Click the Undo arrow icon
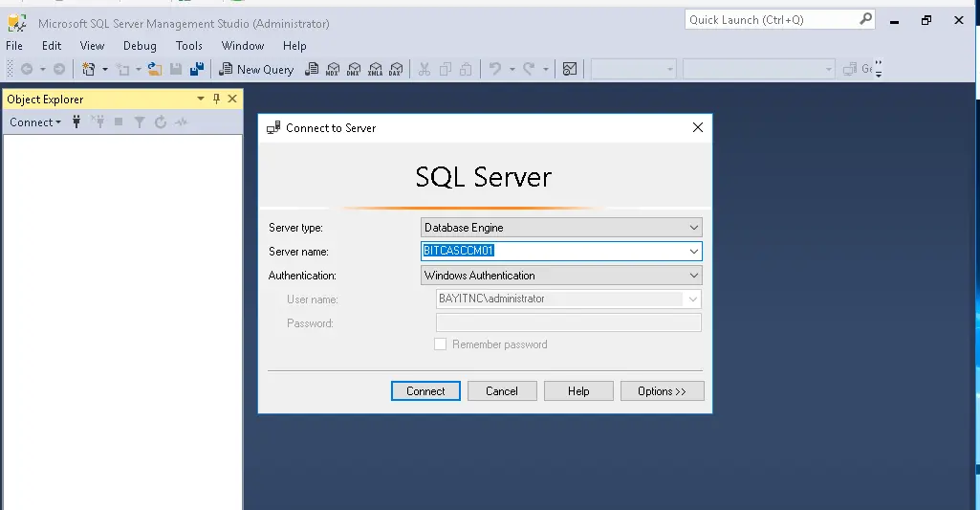The width and height of the screenshot is (980, 510). pos(495,69)
